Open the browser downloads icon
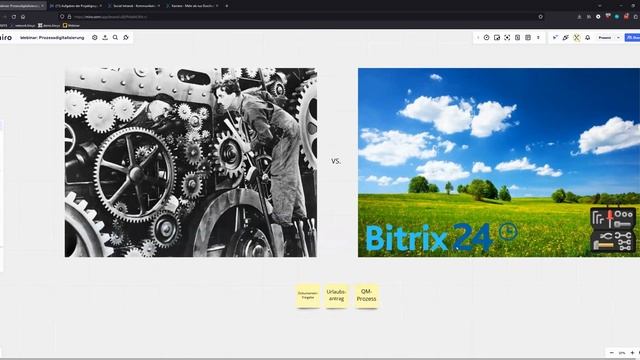This screenshot has height=360, width=640. (579, 17)
